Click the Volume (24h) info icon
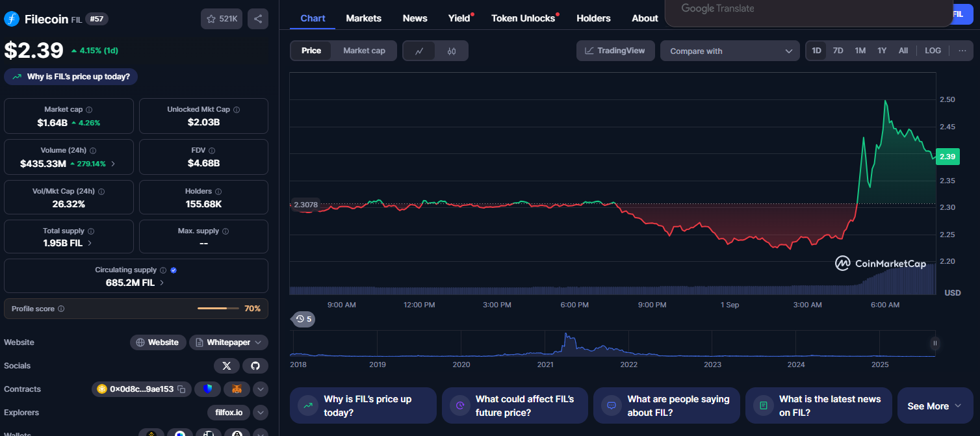This screenshot has width=980, height=436. [x=93, y=151]
